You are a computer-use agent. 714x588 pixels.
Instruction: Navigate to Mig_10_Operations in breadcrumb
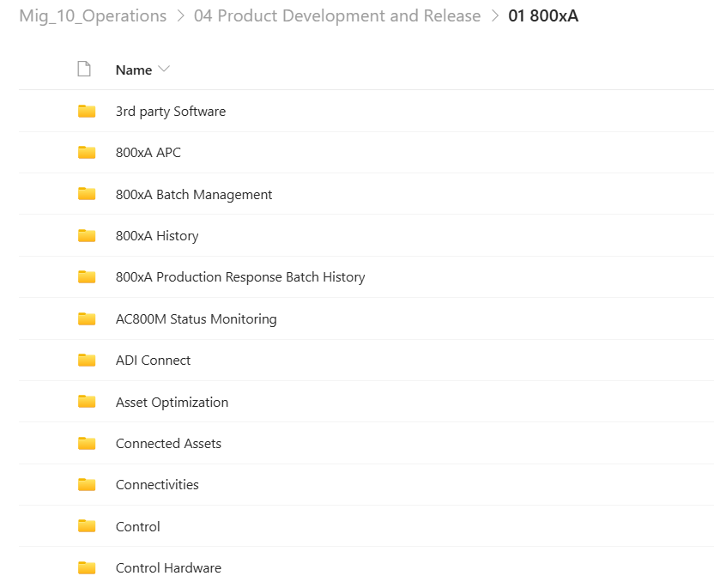(x=93, y=16)
